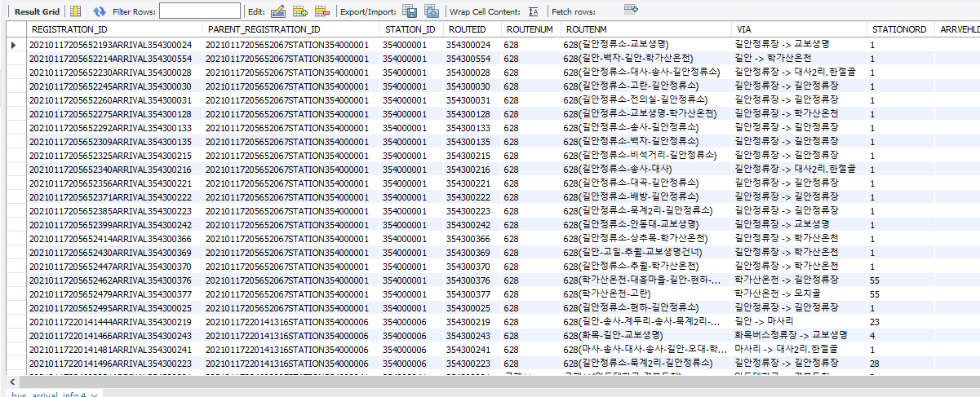The width and height of the screenshot is (980, 397).
Task: Sort by ROUTEID column header
Action: tap(472, 29)
